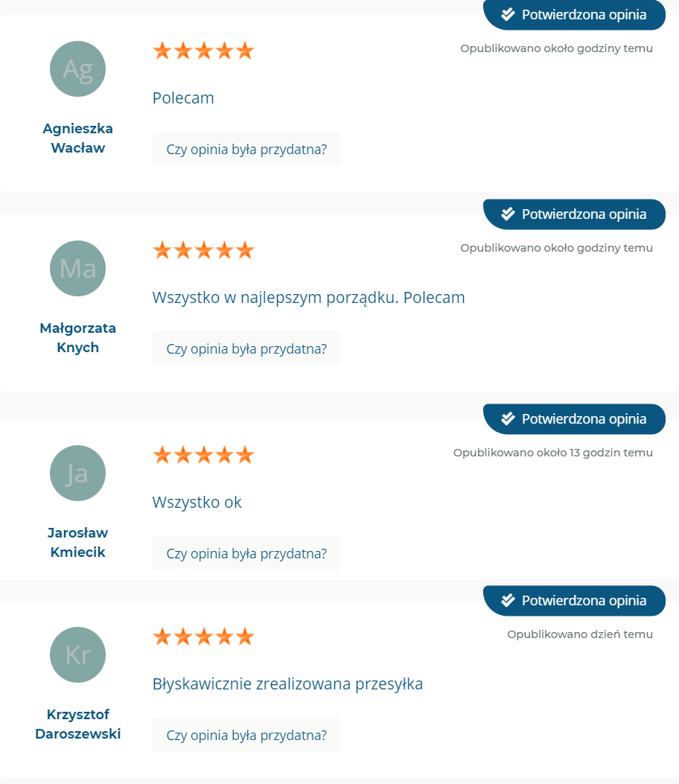The height and width of the screenshot is (784, 679).
Task: Click the five-star rating on Agnieszka's review
Action: coord(203,51)
